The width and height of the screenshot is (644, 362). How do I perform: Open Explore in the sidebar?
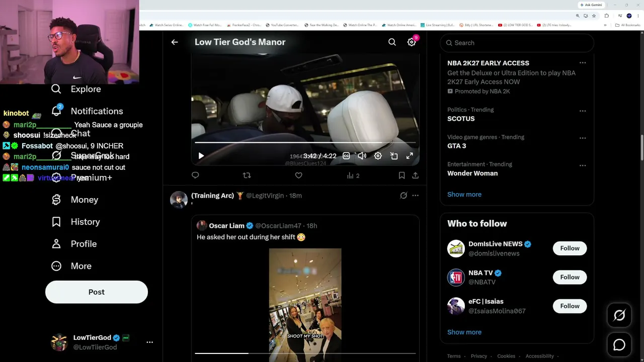(x=86, y=89)
